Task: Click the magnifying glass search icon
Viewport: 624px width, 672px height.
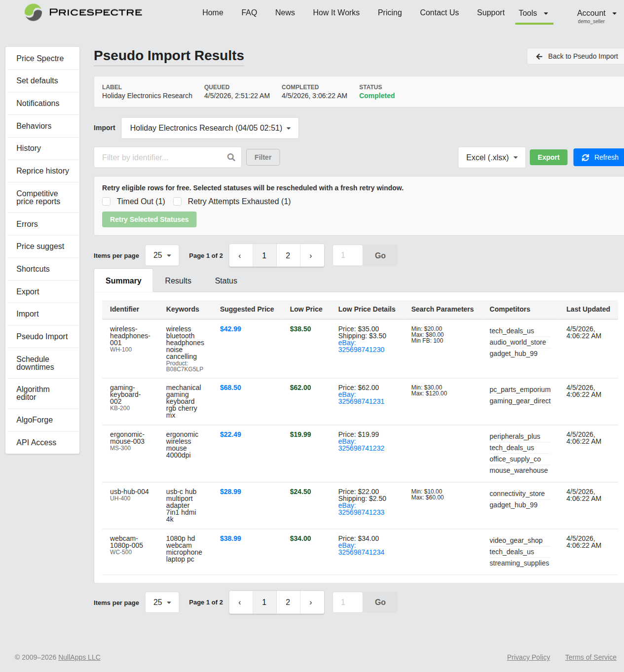Action: pyautogui.click(x=231, y=157)
